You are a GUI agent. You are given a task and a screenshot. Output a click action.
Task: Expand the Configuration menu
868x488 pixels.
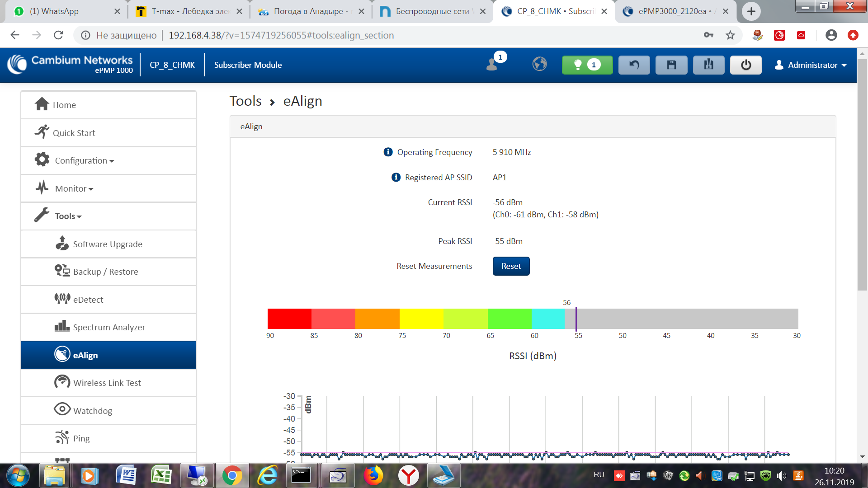[84, 160]
